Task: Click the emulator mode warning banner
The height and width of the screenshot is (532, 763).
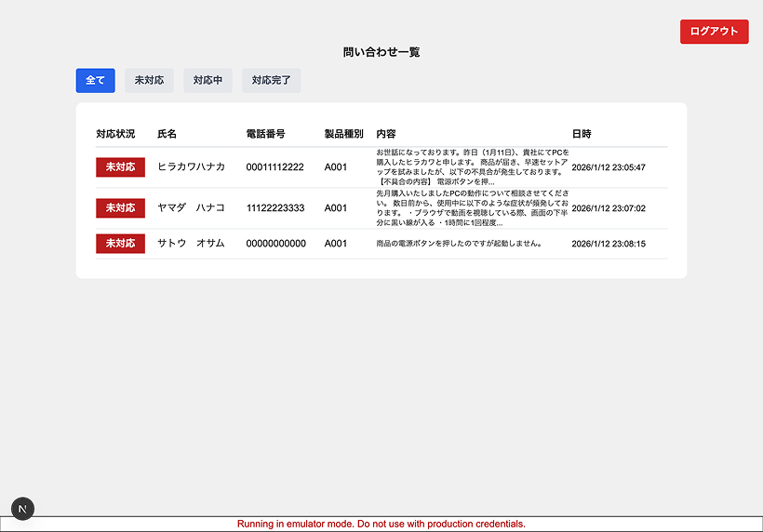Action: click(381, 525)
